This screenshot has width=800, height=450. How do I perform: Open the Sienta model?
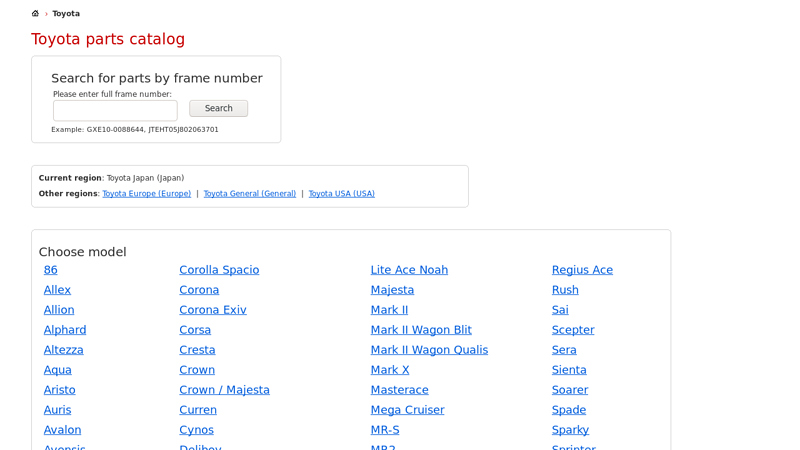tap(569, 369)
